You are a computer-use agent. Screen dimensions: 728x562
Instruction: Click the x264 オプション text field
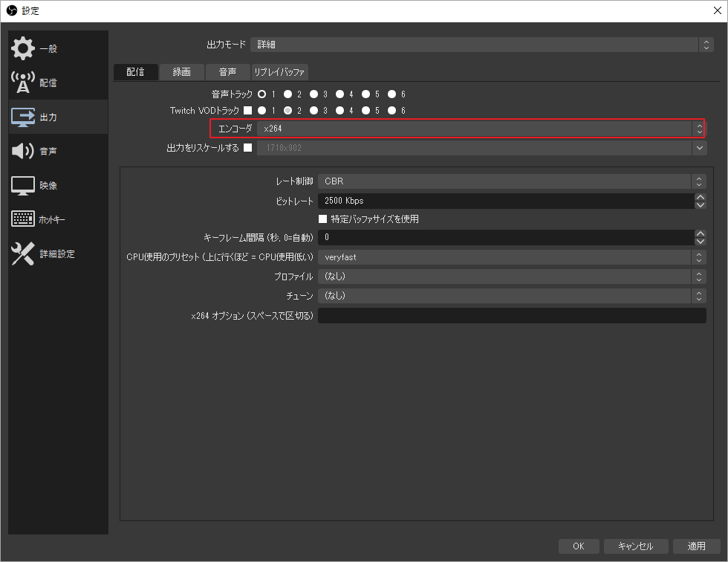tap(512, 315)
